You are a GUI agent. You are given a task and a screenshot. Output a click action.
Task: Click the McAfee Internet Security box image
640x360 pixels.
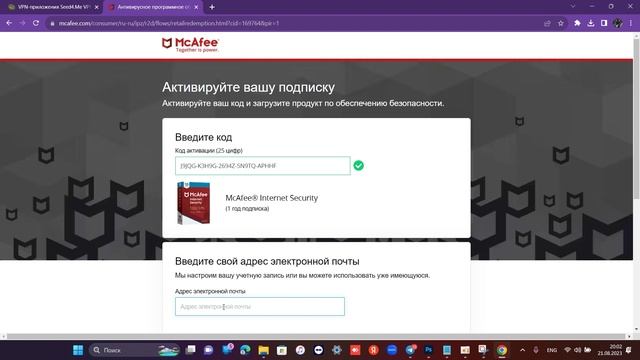coord(193,203)
